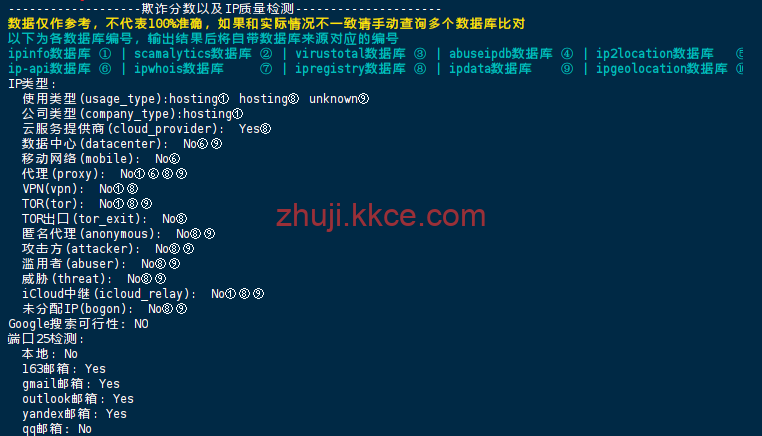Click the tor_exit result line

[x=104, y=219]
